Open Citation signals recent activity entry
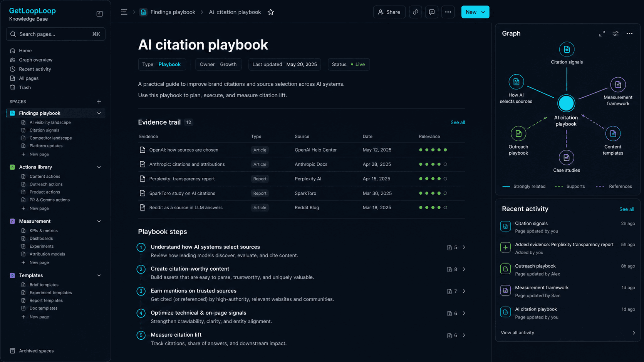Viewport: 644px width, 362px height. click(568, 227)
